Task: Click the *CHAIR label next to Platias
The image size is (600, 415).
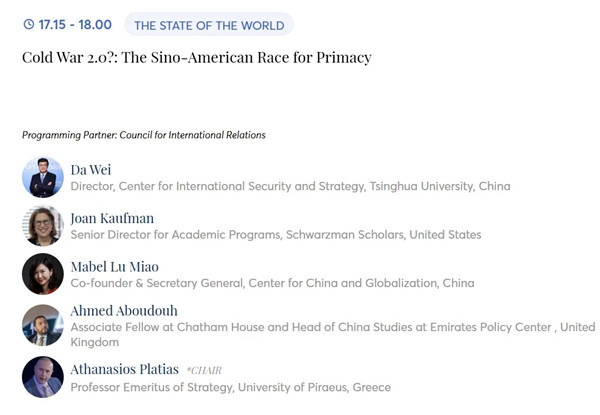Action: (x=204, y=370)
